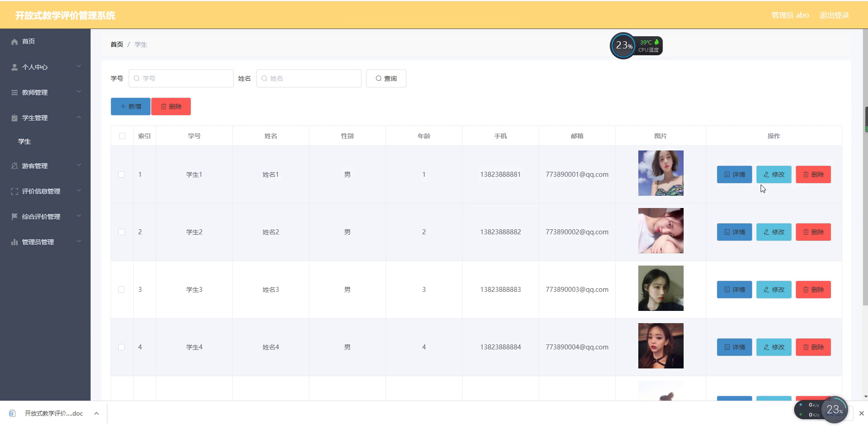Click 修改 for 学生3 row
Image resolution: width=868 pixels, height=426 pixels.
(774, 290)
